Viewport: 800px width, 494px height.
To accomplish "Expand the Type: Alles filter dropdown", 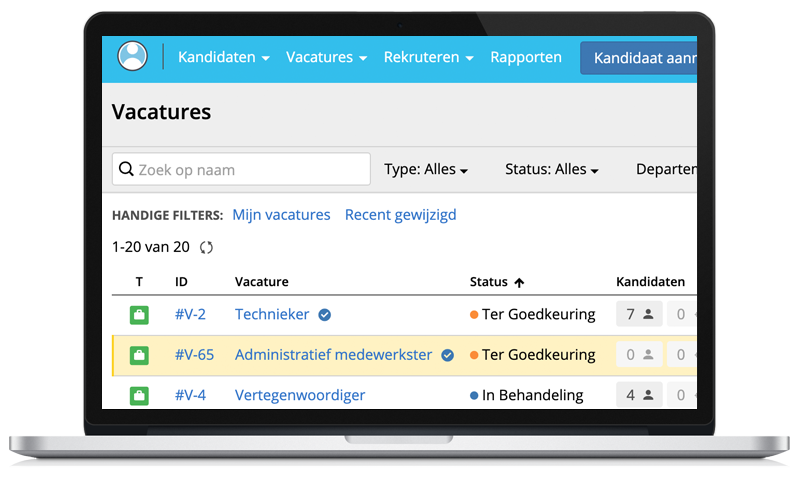I will coord(426,170).
